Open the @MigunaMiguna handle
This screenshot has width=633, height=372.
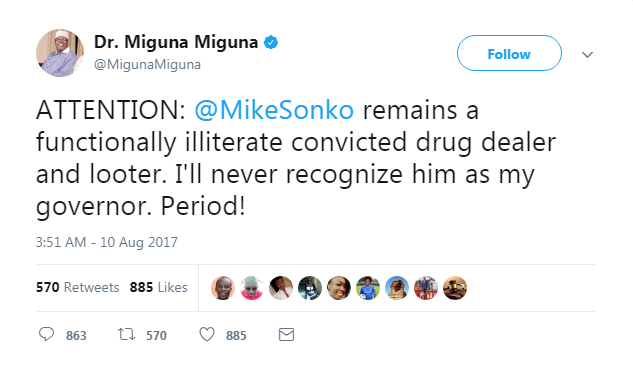(147, 65)
